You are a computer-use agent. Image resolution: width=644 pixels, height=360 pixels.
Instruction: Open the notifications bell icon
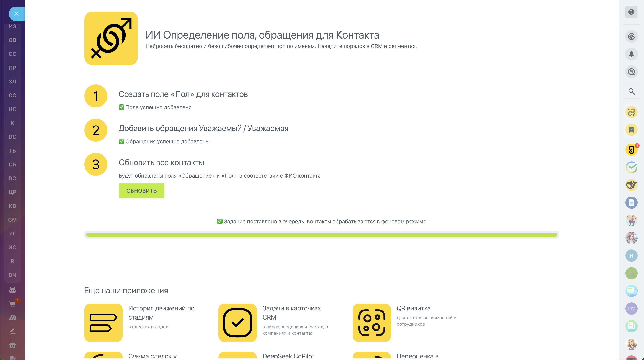click(631, 54)
